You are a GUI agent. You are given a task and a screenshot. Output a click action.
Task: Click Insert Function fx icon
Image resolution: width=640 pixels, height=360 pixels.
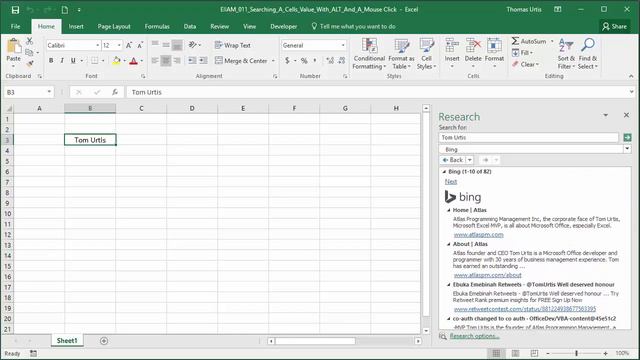click(x=115, y=92)
